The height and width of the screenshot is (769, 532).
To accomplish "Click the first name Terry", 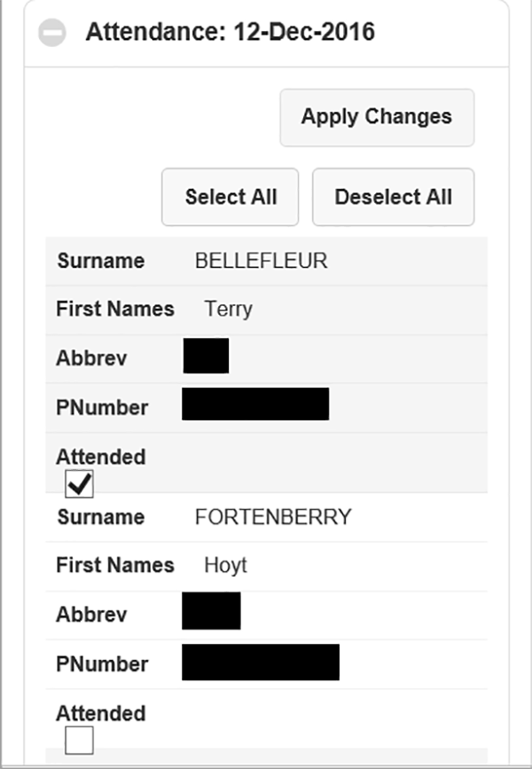I will tap(228, 310).
